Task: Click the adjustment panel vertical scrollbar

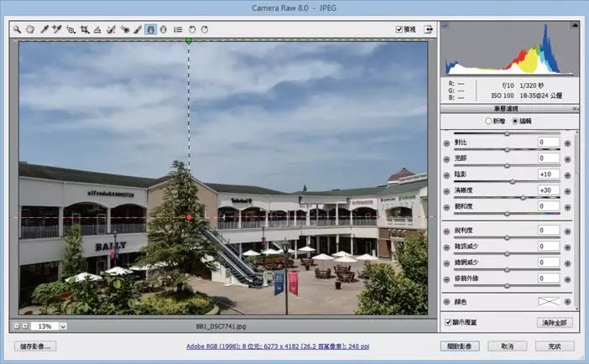Action: click(x=576, y=220)
